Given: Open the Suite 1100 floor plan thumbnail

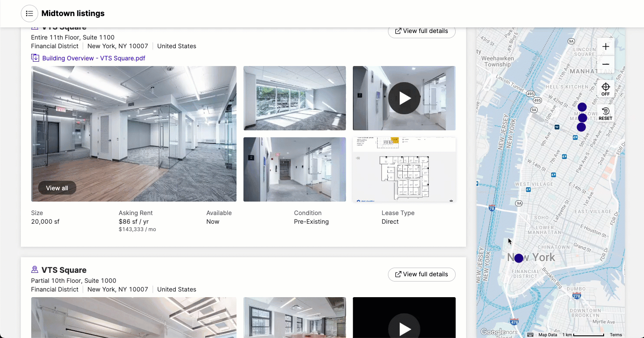Looking at the screenshot, I should click(404, 169).
